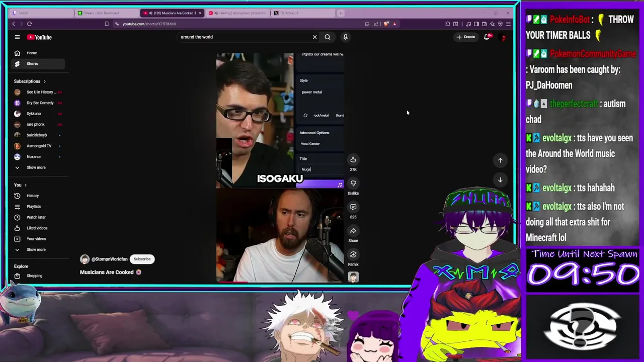Open the sound thumbnail of the Short
Image resolution: width=644 pixels, height=362 pixels.
(x=353, y=277)
